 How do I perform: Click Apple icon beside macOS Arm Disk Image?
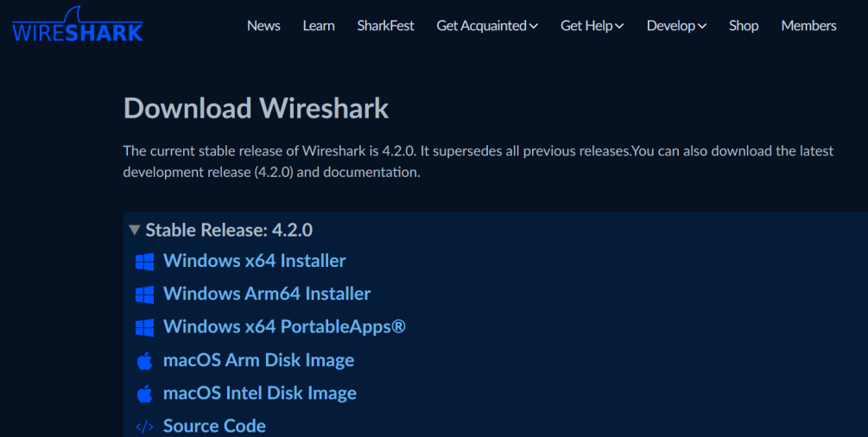pyautogui.click(x=144, y=360)
